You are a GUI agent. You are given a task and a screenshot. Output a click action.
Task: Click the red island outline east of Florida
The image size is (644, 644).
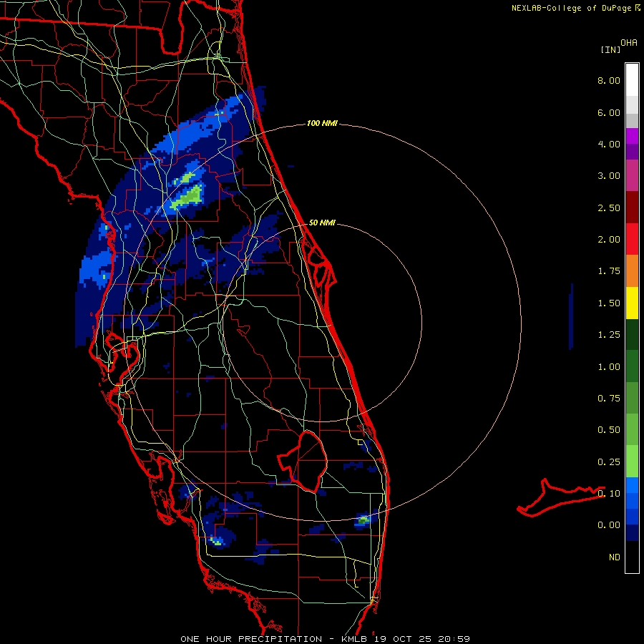click(561, 497)
